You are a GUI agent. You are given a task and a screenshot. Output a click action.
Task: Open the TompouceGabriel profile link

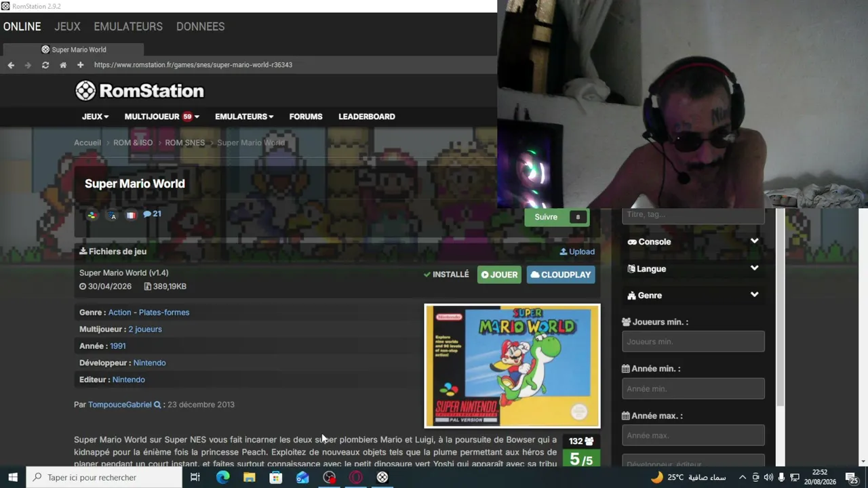120,405
